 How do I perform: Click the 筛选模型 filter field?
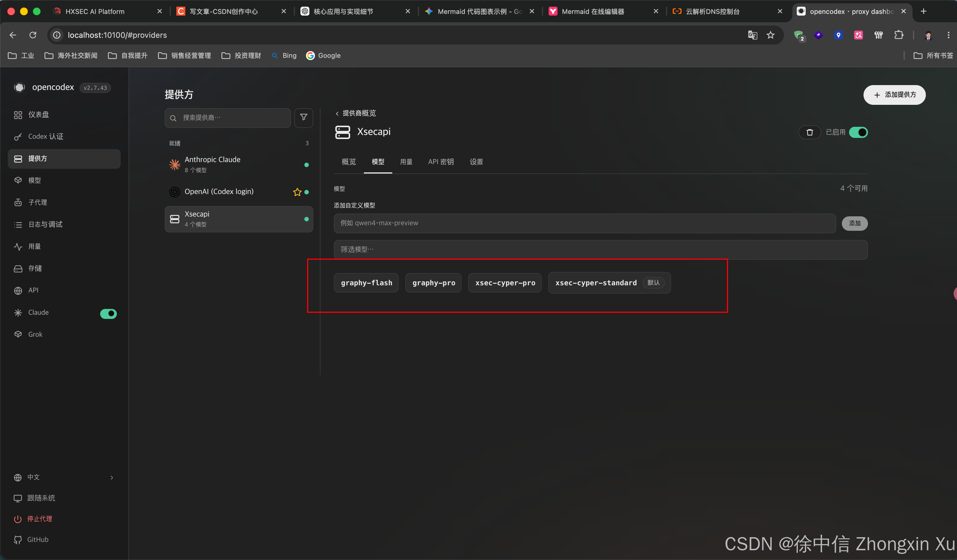(601, 249)
